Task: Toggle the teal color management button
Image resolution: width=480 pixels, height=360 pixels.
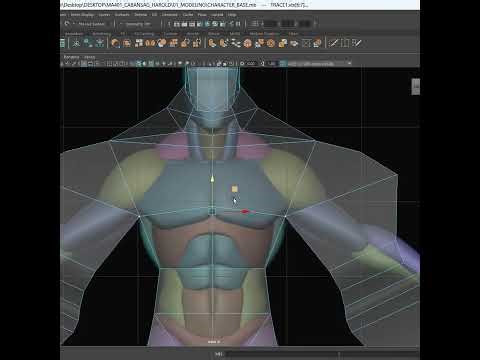Action: tap(284, 63)
